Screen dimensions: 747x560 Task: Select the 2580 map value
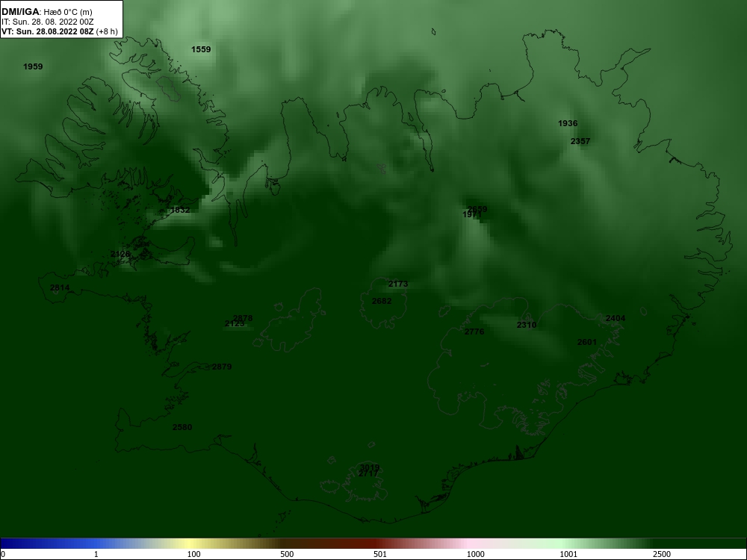click(182, 427)
